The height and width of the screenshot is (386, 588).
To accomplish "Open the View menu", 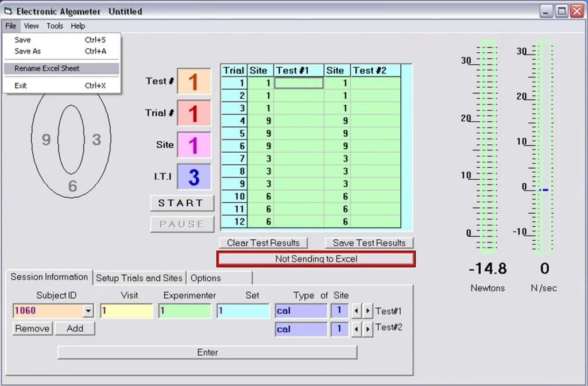I will pyautogui.click(x=31, y=26).
